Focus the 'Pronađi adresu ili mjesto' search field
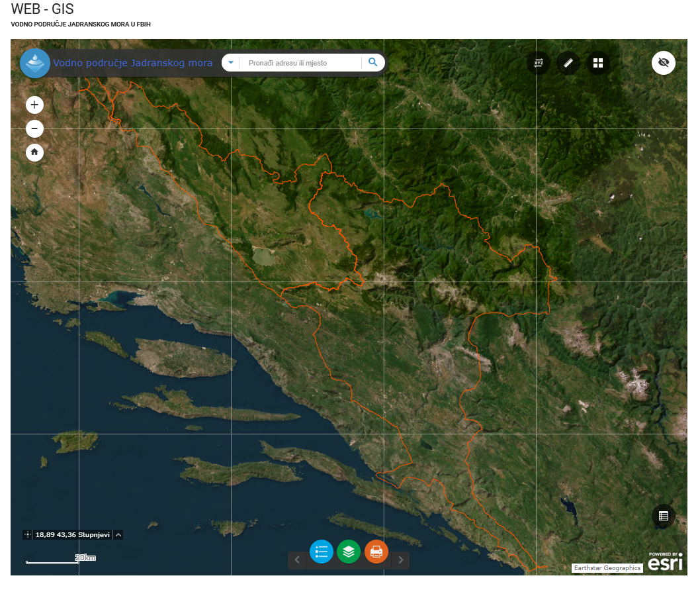The height and width of the screenshot is (590, 700). tap(300, 63)
